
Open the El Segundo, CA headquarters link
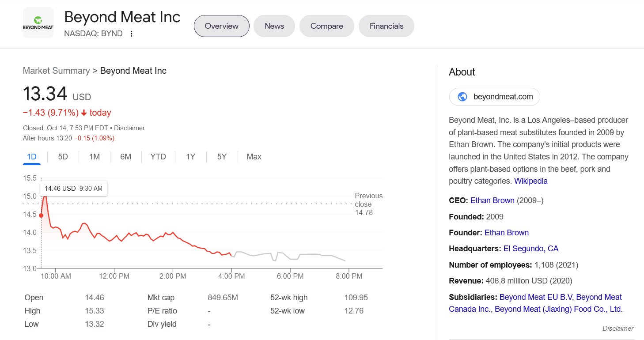click(530, 249)
